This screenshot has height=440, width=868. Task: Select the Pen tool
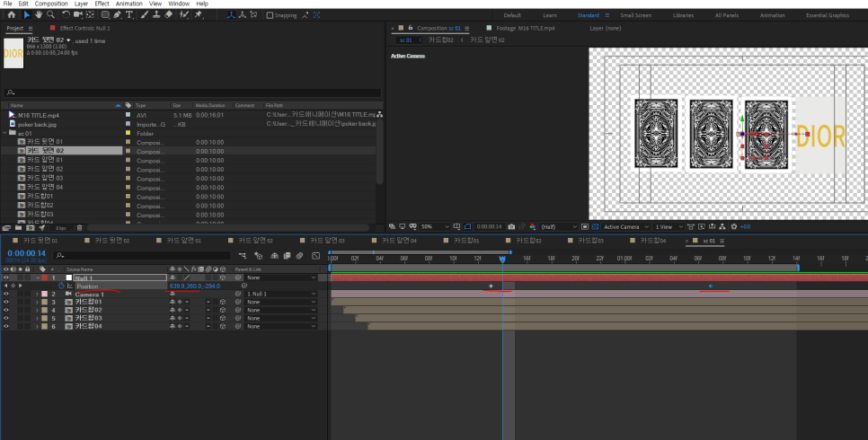(118, 15)
